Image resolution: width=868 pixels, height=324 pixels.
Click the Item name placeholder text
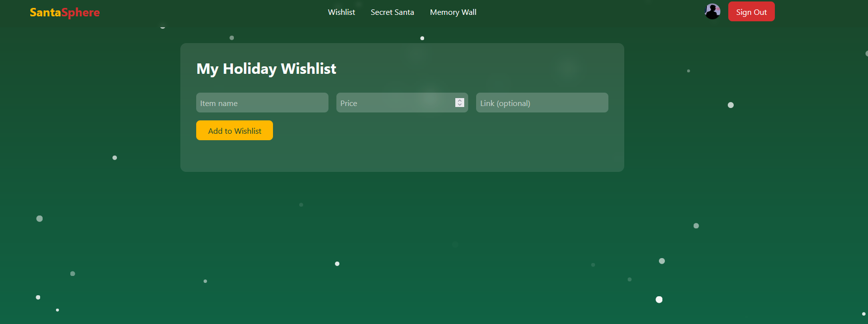[219, 104]
